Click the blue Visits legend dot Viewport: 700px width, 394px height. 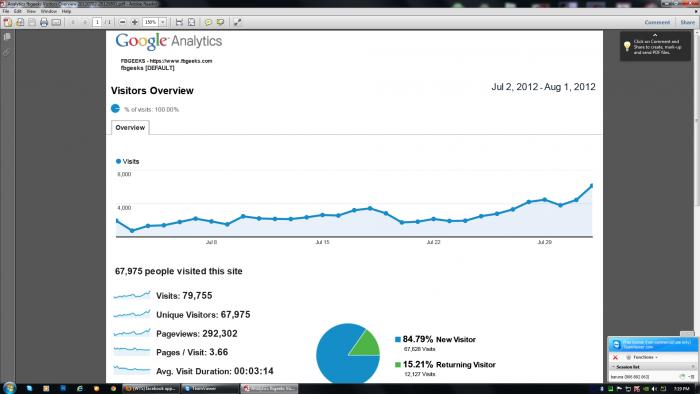click(x=118, y=162)
